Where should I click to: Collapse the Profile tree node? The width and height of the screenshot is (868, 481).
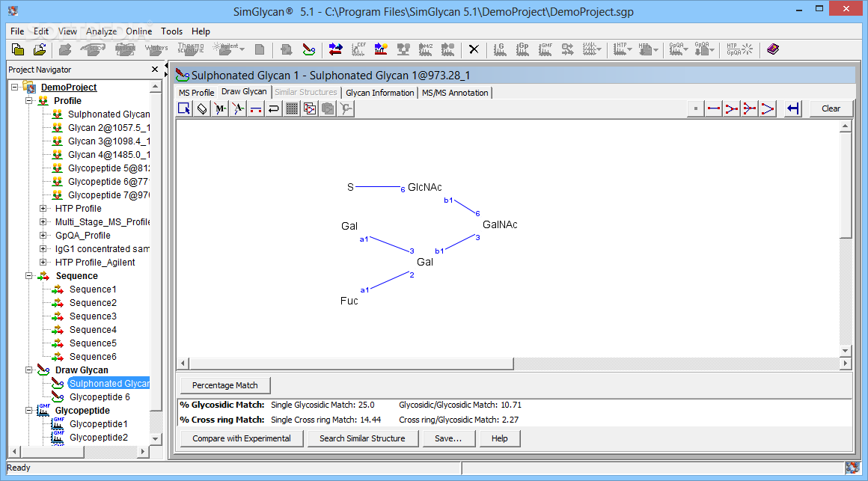click(28, 101)
